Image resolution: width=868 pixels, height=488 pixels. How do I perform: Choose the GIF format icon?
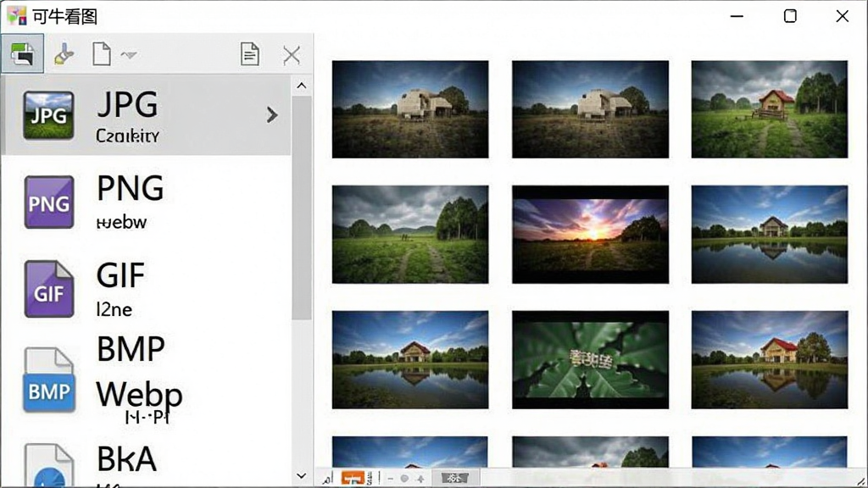[48, 289]
